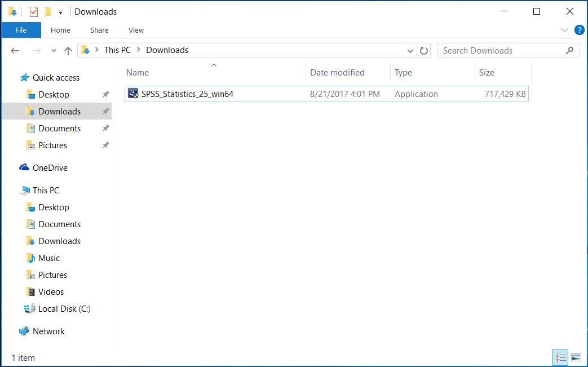The image size is (588, 367).
Task: Refresh the Downloads folder
Action: click(x=424, y=51)
